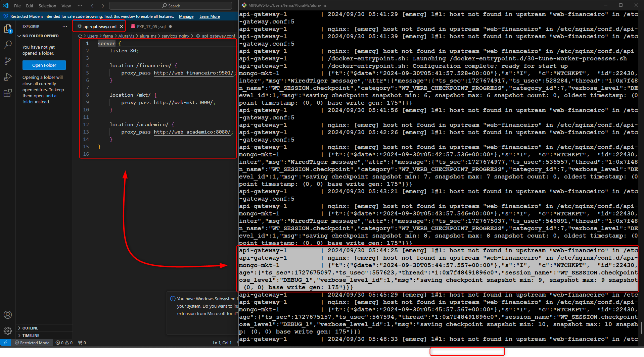Open the File menu

pyautogui.click(x=17, y=6)
